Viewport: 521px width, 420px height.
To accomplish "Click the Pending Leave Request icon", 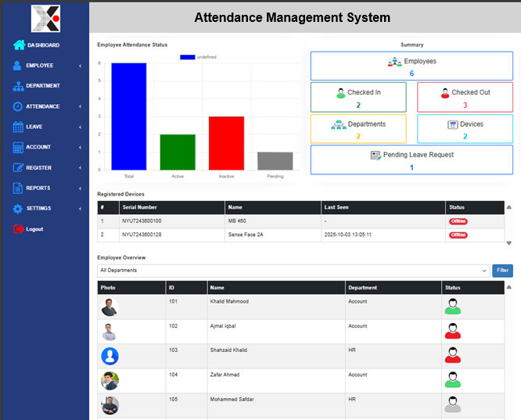I will (375, 155).
